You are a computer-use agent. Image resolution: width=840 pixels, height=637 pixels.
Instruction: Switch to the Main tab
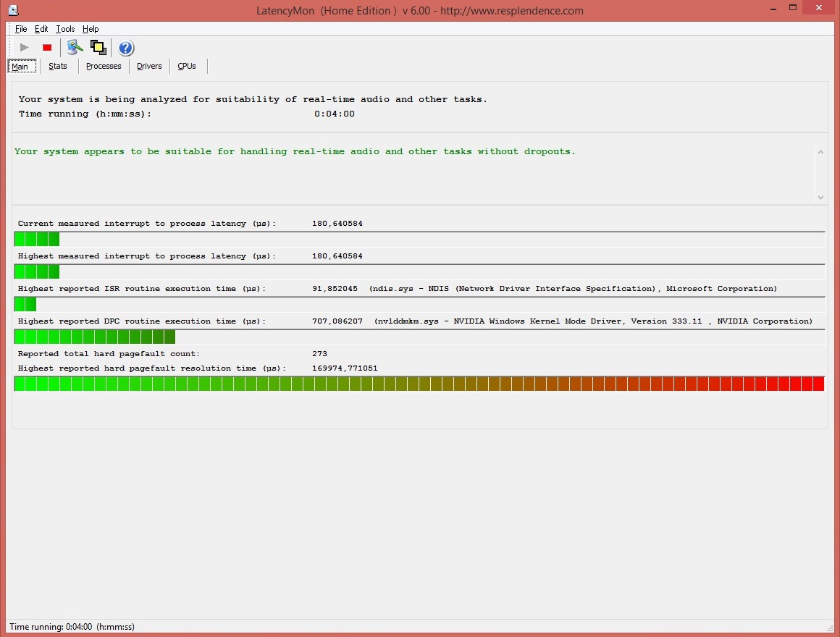coord(22,67)
